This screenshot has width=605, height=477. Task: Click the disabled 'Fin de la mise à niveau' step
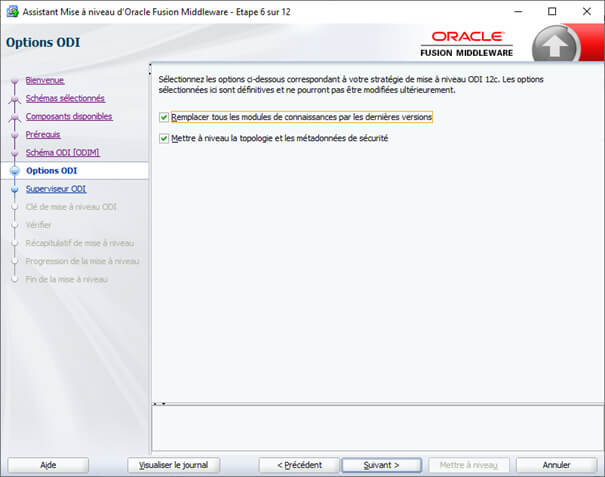pos(66,279)
